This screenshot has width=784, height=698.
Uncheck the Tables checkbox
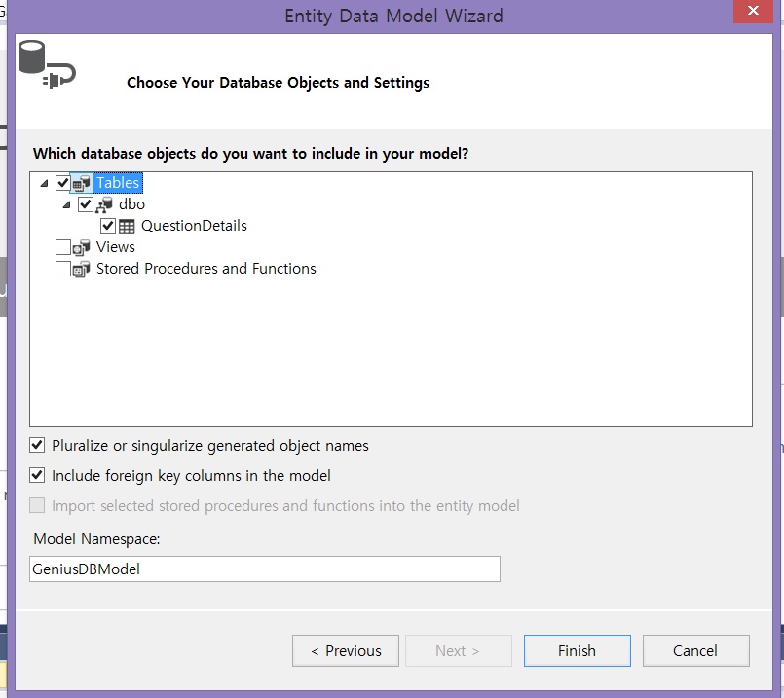click(63, 183)
